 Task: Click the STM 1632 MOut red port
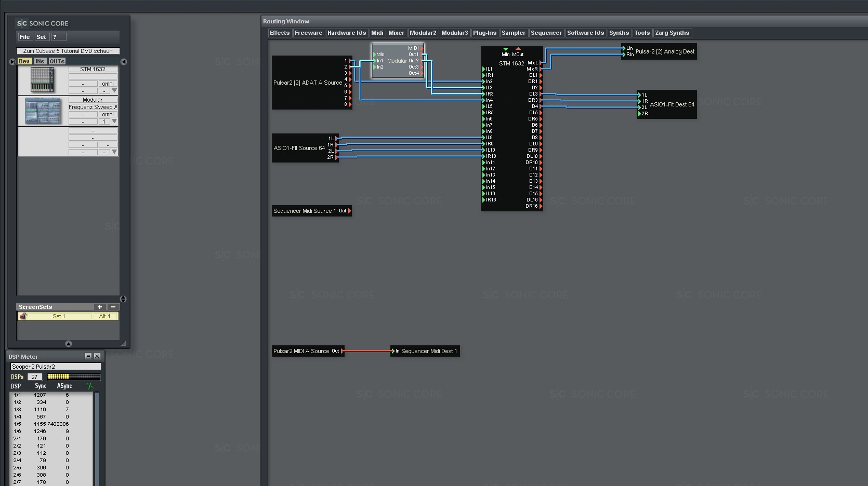point(518,49)
